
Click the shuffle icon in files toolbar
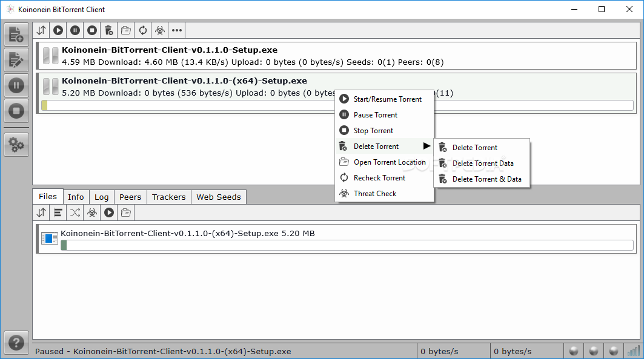(75, 212)
